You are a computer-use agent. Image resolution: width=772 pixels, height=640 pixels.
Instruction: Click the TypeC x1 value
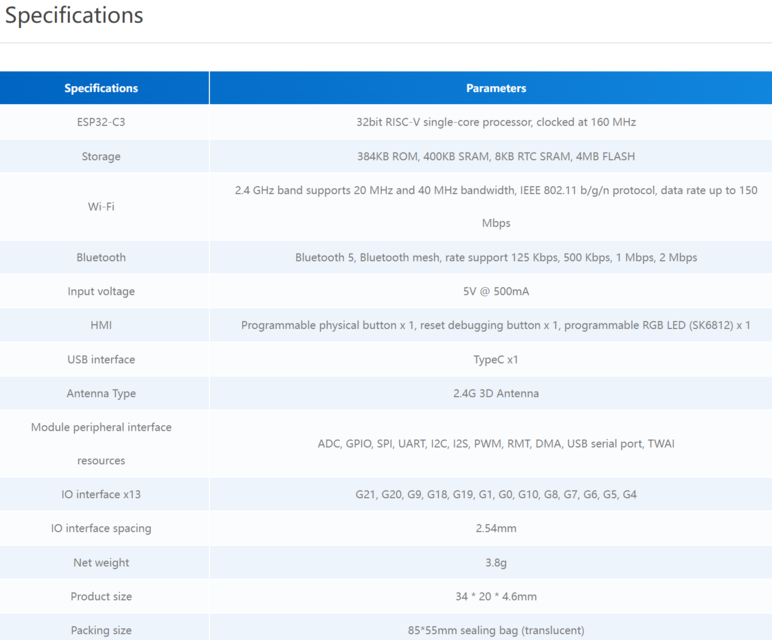pyautogui.click(x=495, y=359)
